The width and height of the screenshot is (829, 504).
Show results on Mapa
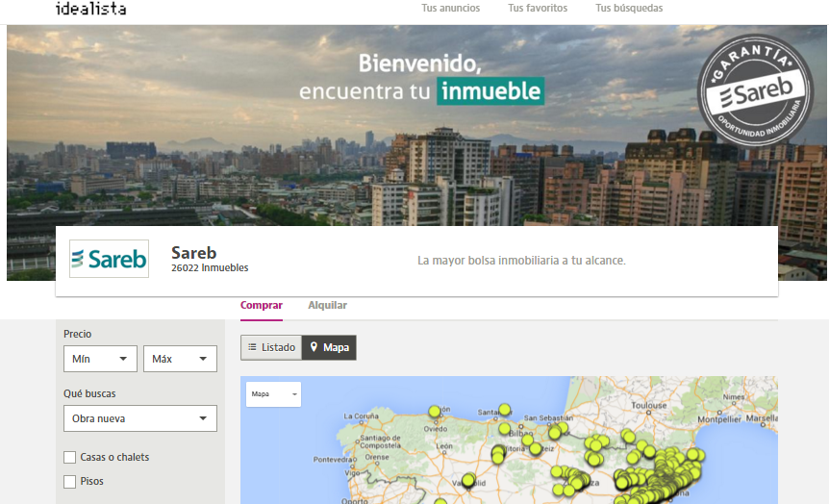[x=329, y=347]
